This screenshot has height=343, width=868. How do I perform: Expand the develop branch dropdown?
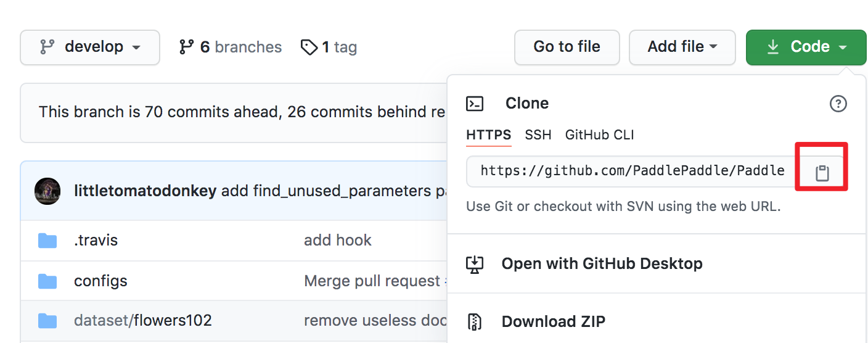tap(90, 48)
